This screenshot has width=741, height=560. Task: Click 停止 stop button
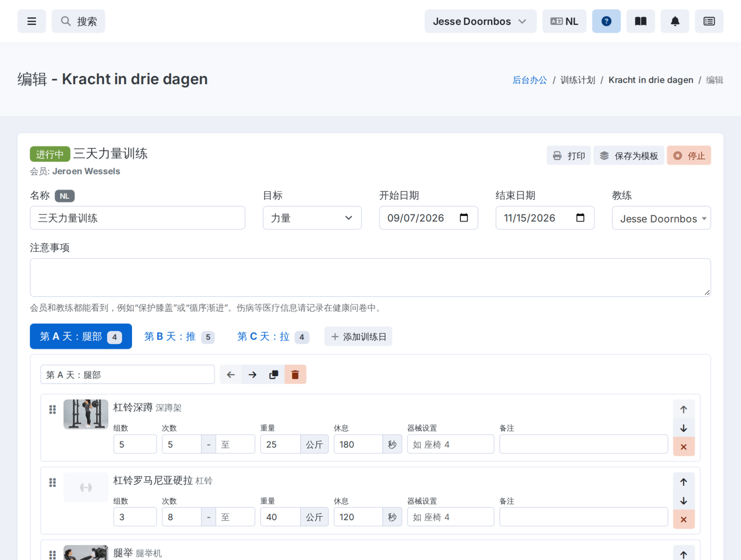click(x=689, y=156)
